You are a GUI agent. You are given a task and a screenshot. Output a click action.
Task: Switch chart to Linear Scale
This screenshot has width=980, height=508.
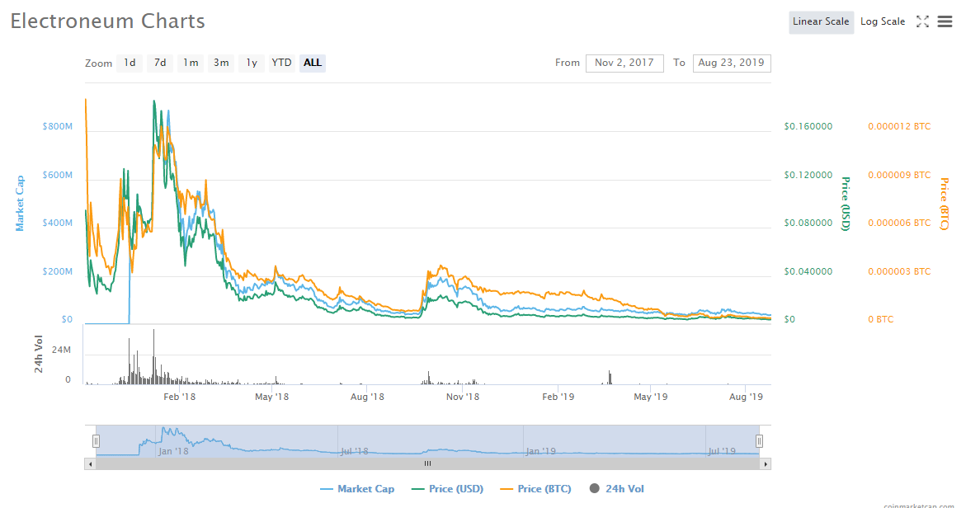coord(821,22)
